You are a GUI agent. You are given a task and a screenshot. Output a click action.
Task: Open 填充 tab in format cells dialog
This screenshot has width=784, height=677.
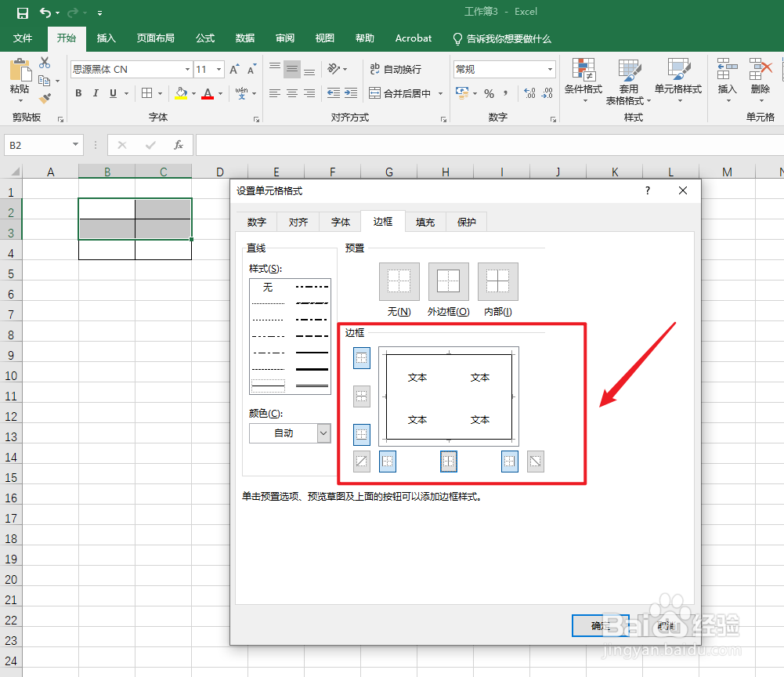coord(425,223)
